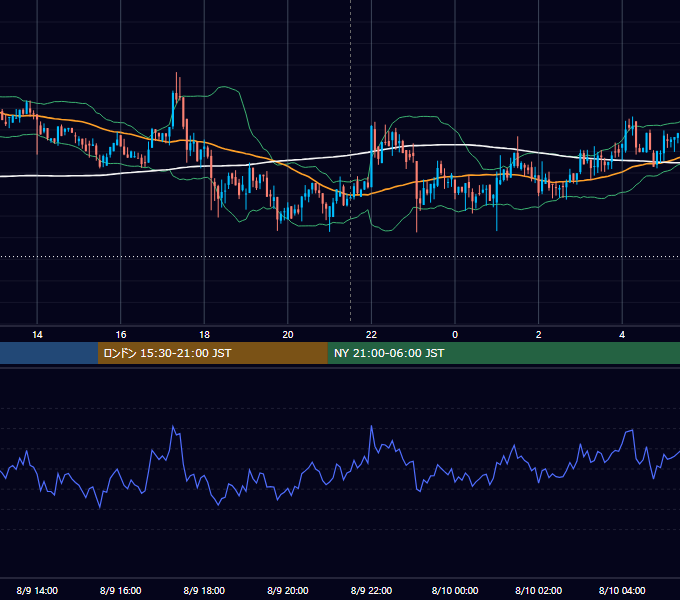Click the 8/9 20:00 label on oscillator axis
Viewport: 680px width, 600px height.
point(288,590)
